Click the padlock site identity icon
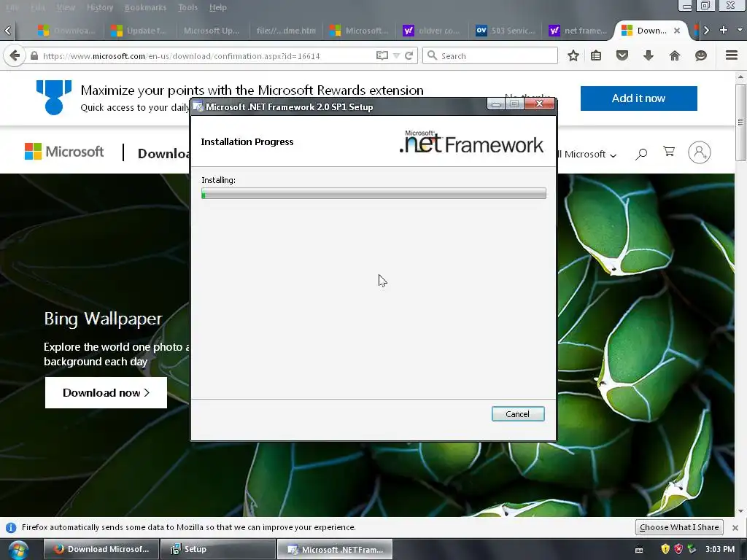 (34, 55)
